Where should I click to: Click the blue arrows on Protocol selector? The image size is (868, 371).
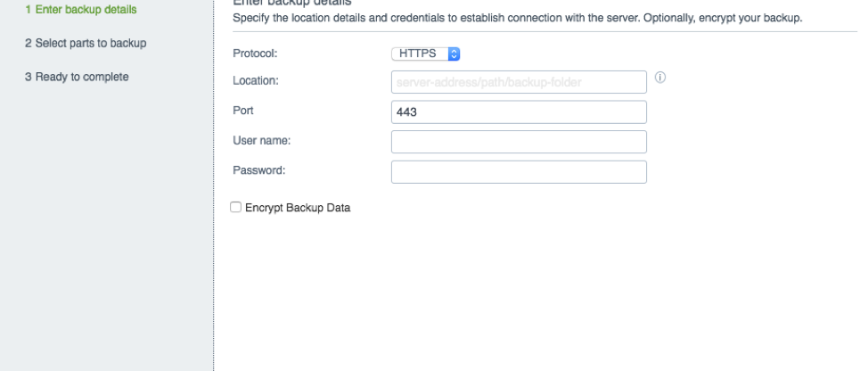pyautogui.click(x=454, y=54)
